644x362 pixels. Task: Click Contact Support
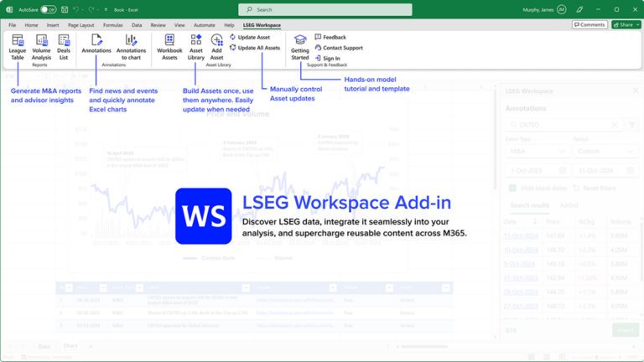(339, 48)
